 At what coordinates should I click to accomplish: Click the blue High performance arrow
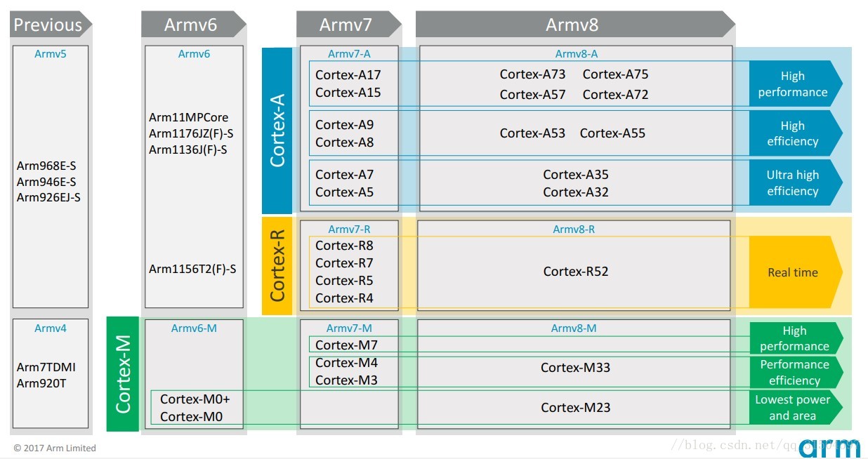(795, 84)
